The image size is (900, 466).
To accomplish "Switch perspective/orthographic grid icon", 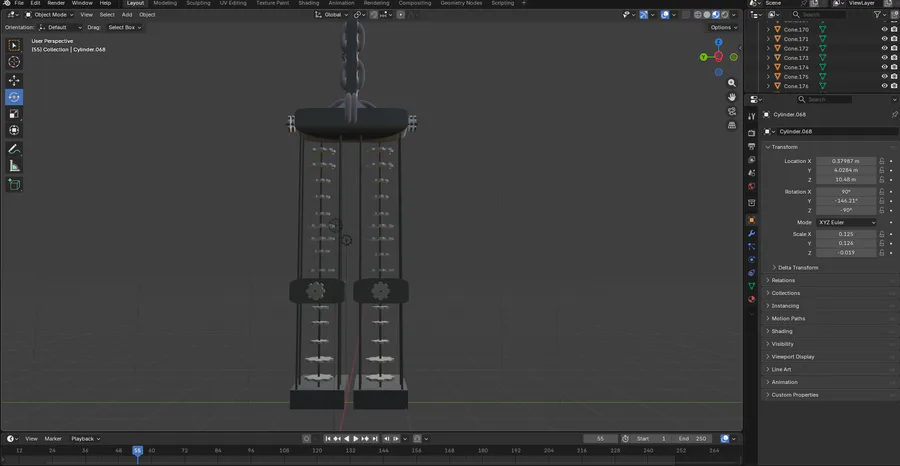I will pyautogui.click(x=732, y=125).
